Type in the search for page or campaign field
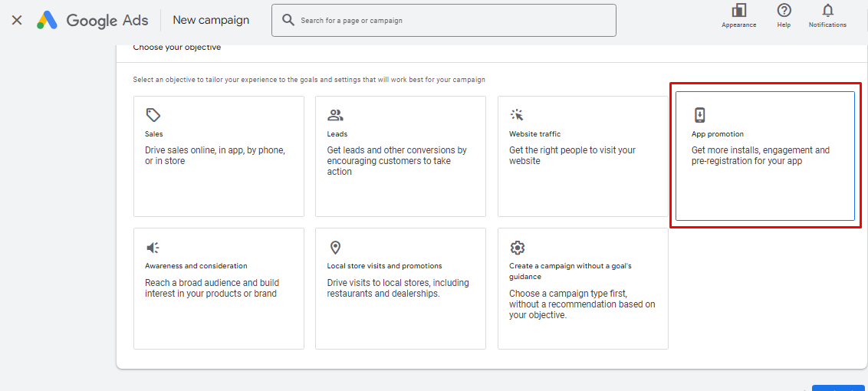The height and width of the screenshot is (391, 868). (452, 21)
